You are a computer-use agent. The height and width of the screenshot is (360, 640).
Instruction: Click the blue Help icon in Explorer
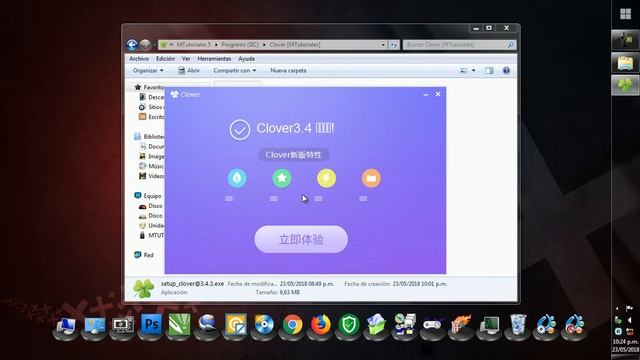506,71
